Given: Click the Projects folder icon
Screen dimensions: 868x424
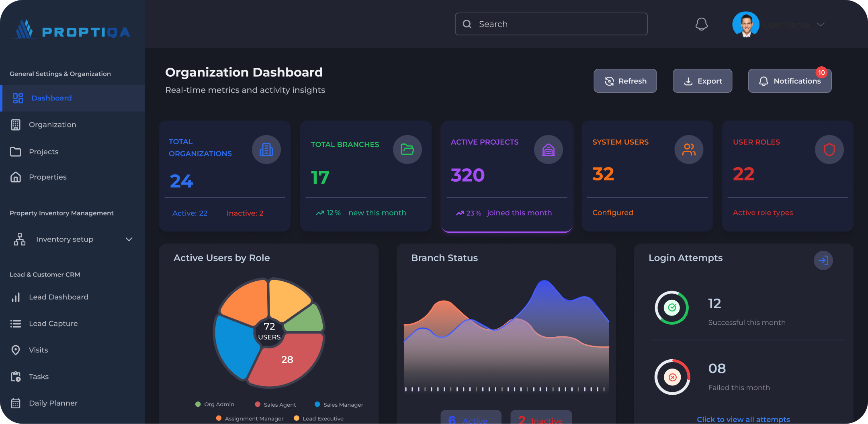Looking at the screenshot, I should point(16,152).
